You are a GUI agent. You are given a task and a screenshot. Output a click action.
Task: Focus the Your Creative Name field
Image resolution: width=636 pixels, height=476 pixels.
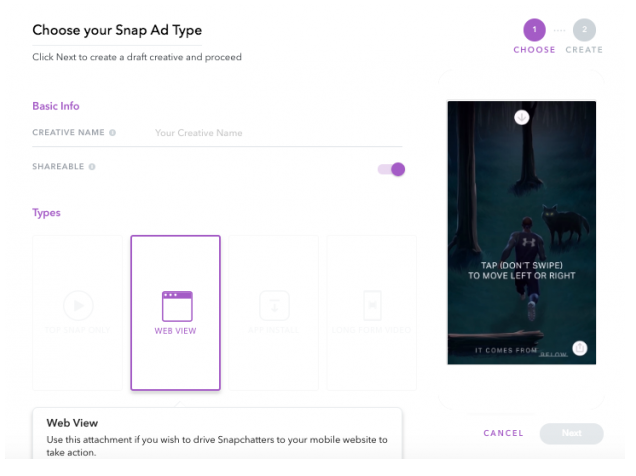point(278,133)
